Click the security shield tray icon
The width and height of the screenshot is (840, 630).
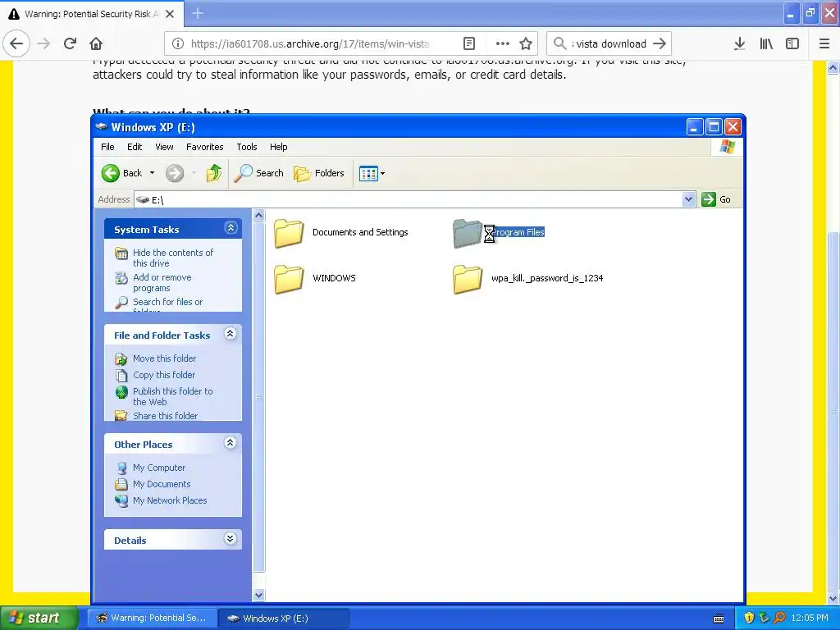tap(749, 619)
